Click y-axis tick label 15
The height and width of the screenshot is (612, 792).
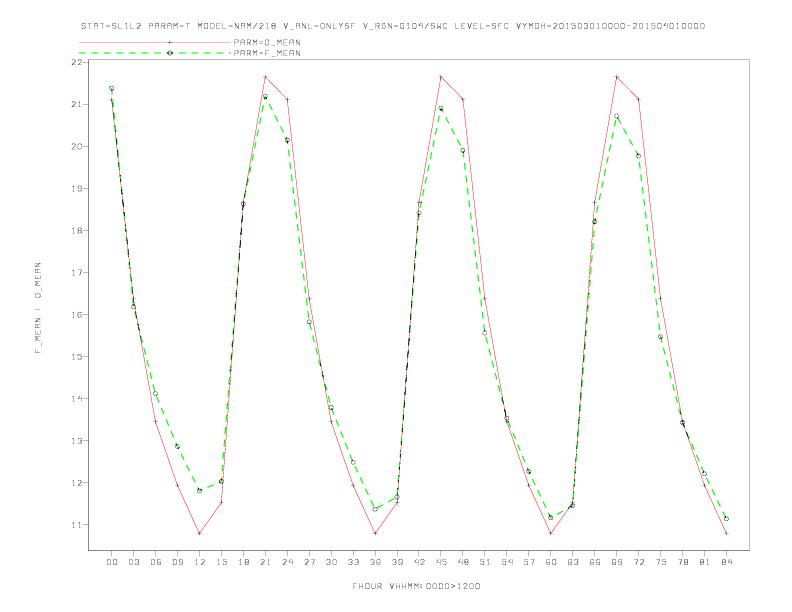(x=77, y=356)
